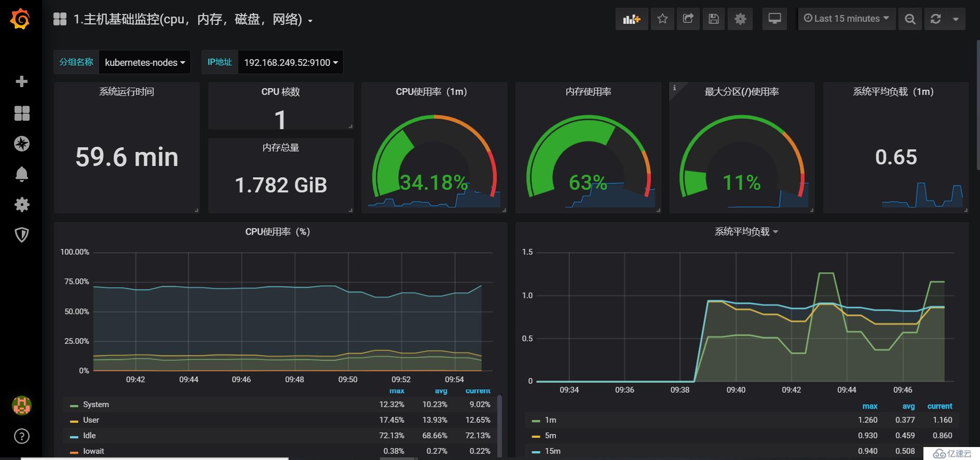
Task: Open the refresh interval dropdown arrow
Action: [x=956, y=19]
